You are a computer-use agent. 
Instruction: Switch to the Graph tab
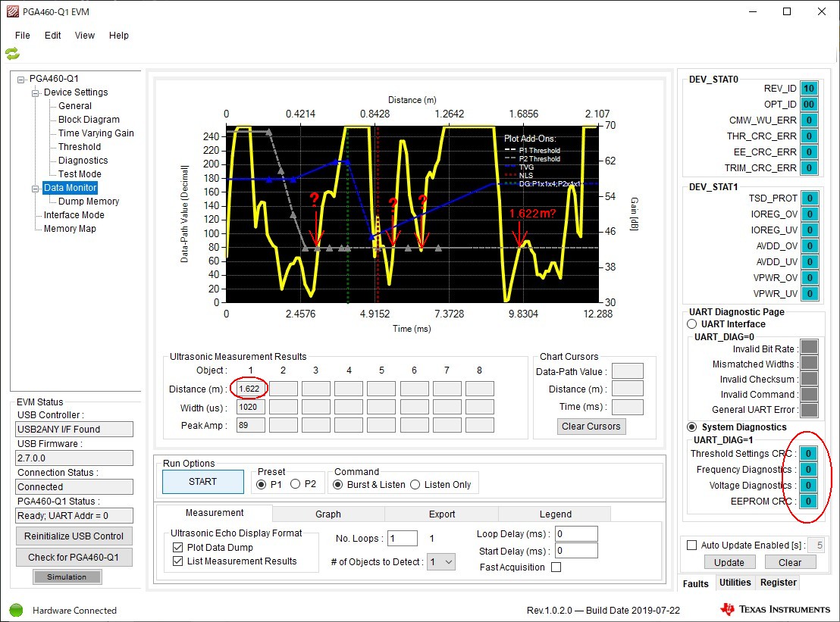[x=328, y=514]
